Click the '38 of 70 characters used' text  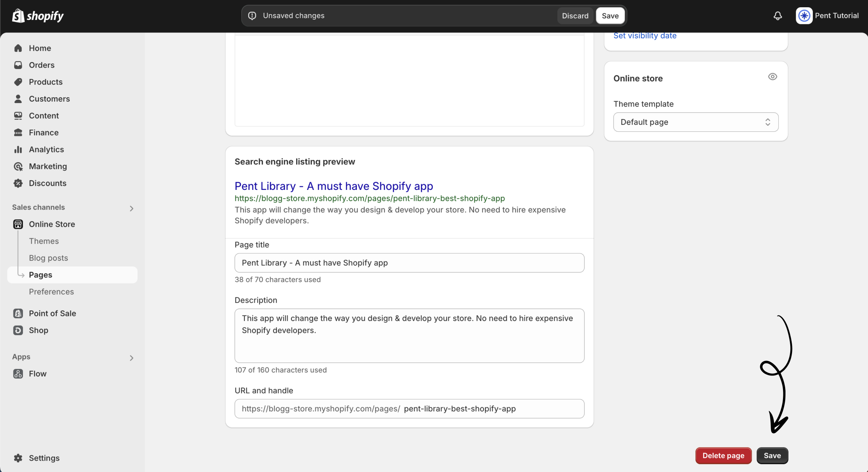(x=278, y=280)
